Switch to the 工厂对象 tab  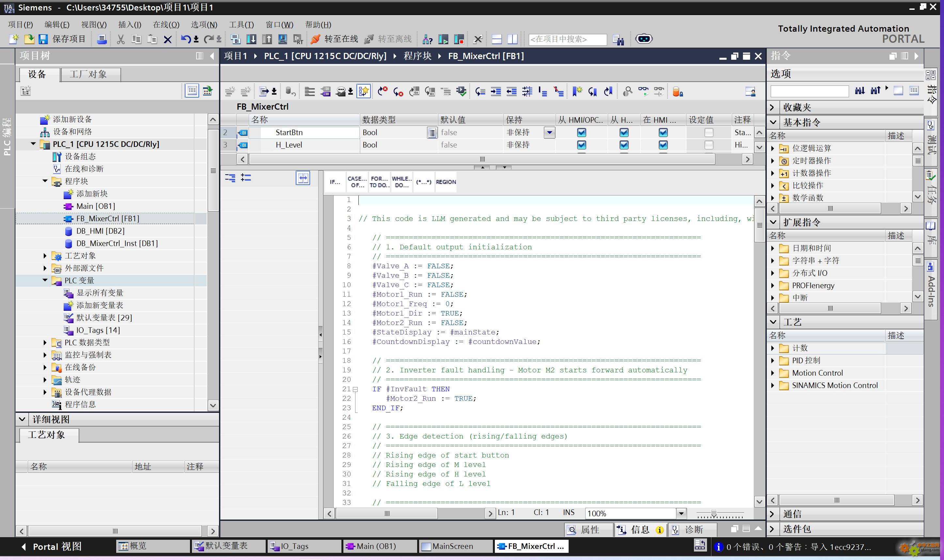[91, 74]
